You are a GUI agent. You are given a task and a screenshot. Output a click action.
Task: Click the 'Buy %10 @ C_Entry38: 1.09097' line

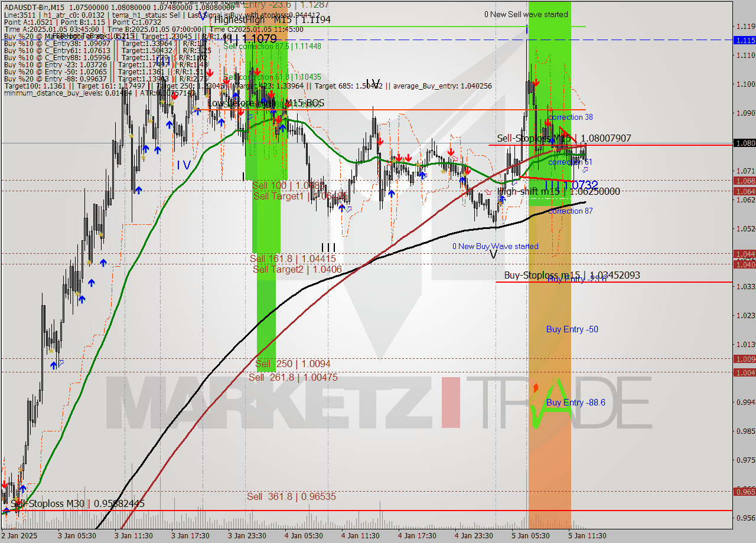coord(106,43)
